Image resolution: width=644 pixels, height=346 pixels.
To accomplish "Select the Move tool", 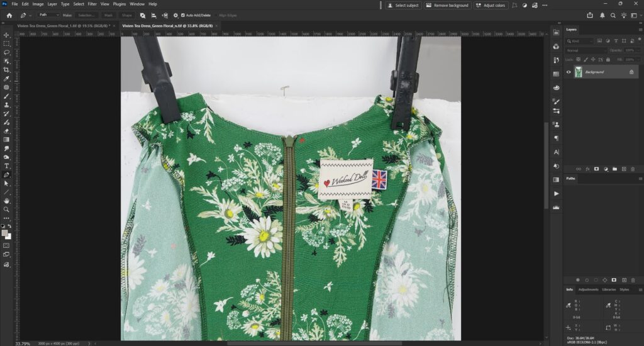I will click(6, 35).
